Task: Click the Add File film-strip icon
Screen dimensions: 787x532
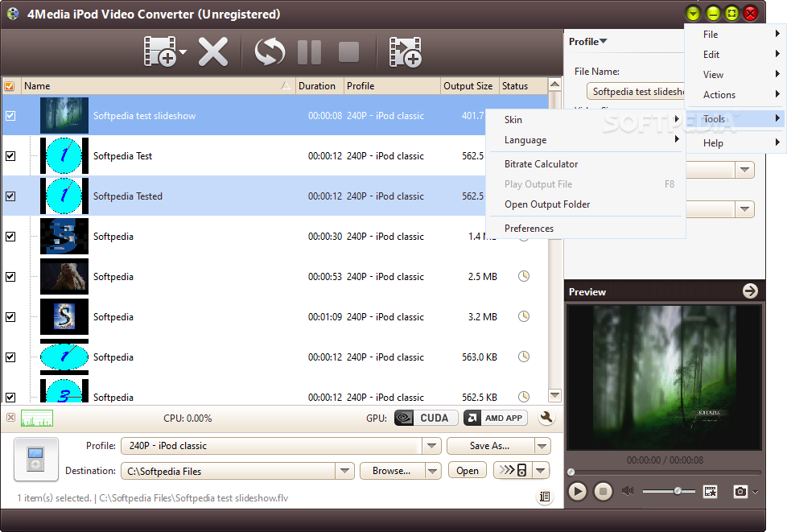Action: point(159,52)
